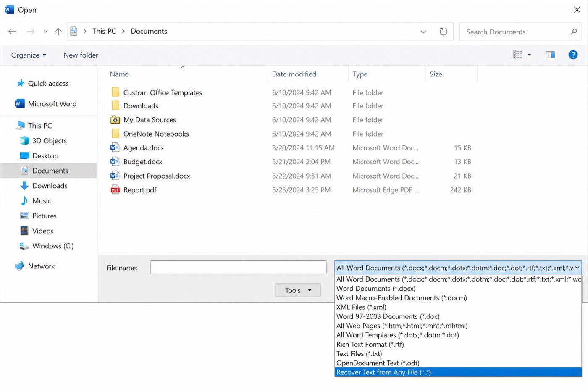Select the My Data Sources folder
Image resolution: width=588 pixels, height=392 pixels.
[150, 120]
